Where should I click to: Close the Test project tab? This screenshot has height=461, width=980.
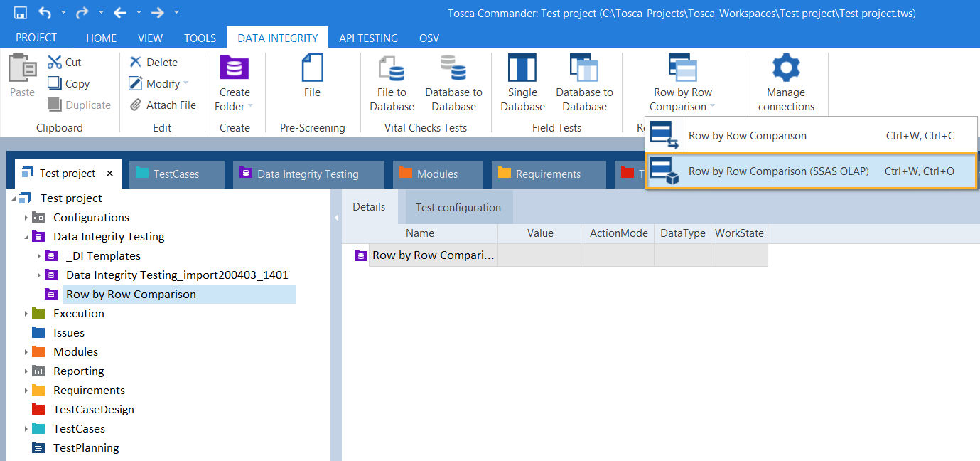pos(110,174)
